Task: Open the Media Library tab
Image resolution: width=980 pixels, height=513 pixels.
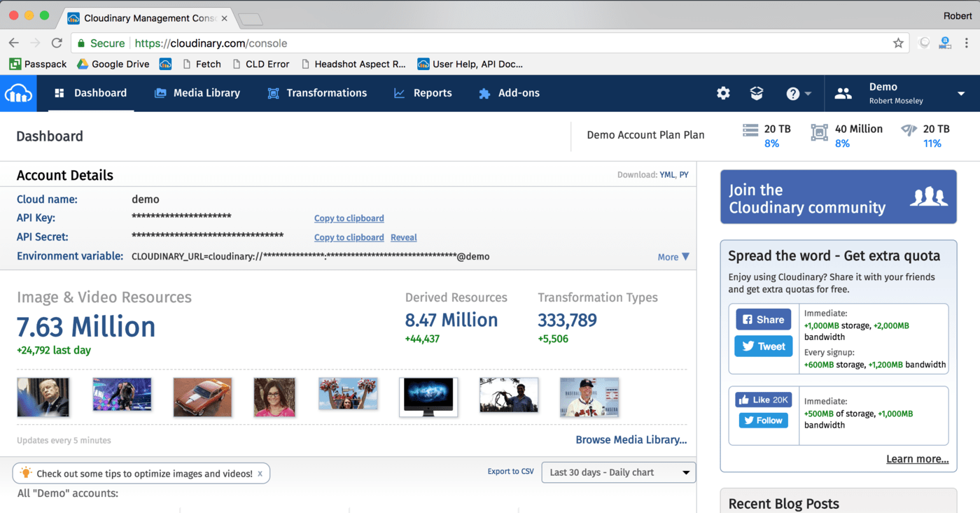Action: coord(197,93)
